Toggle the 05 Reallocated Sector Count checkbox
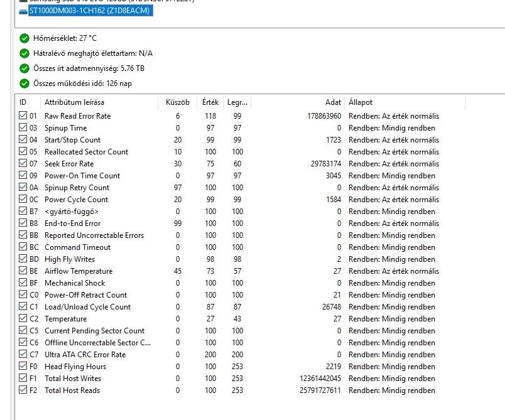505x420 pixels. coord(23,151)
